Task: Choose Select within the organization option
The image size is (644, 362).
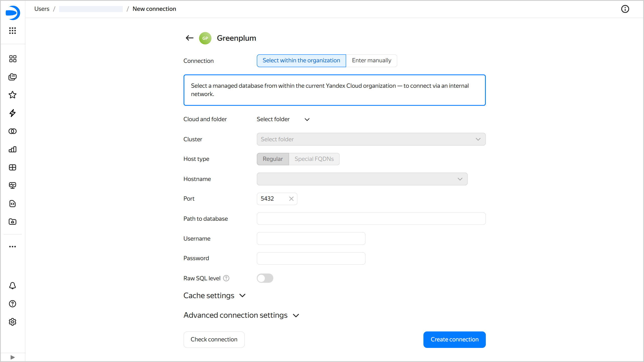Action: coord(301,61)
